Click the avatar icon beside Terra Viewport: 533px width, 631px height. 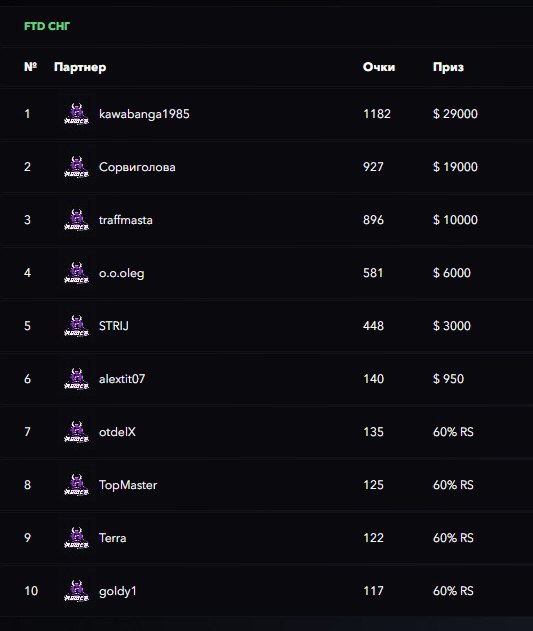76,538
